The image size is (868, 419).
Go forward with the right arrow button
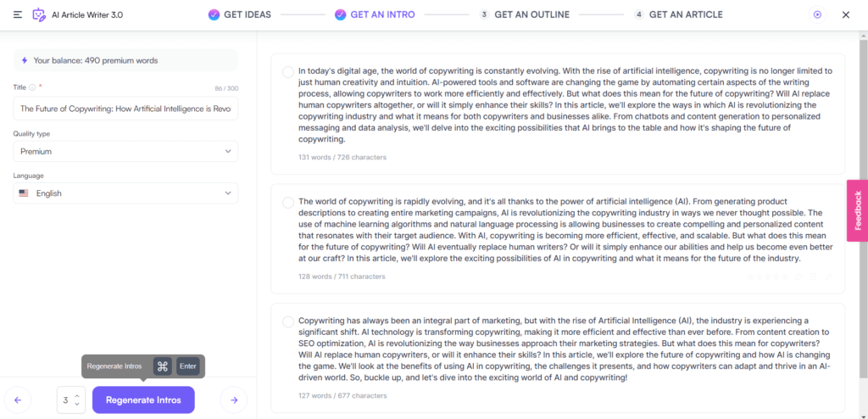coord(234,400)
